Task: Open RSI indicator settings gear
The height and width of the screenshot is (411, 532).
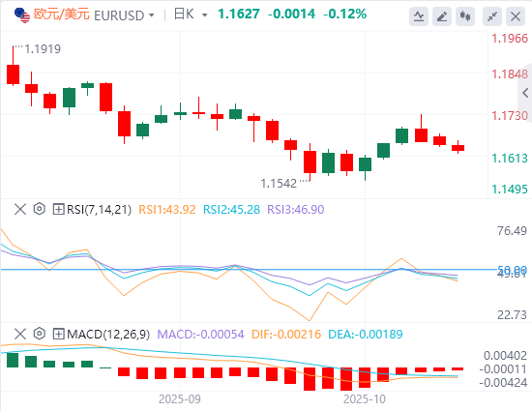Action: click(40, 209)
